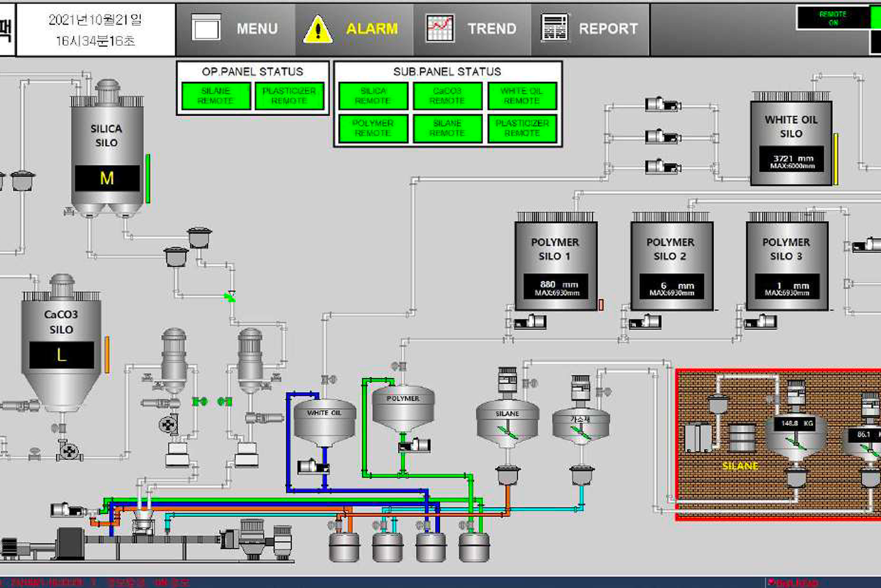Open the ALARM page
Image resolution: width=881 pixels, height=588 pixels.
point(354,29)
